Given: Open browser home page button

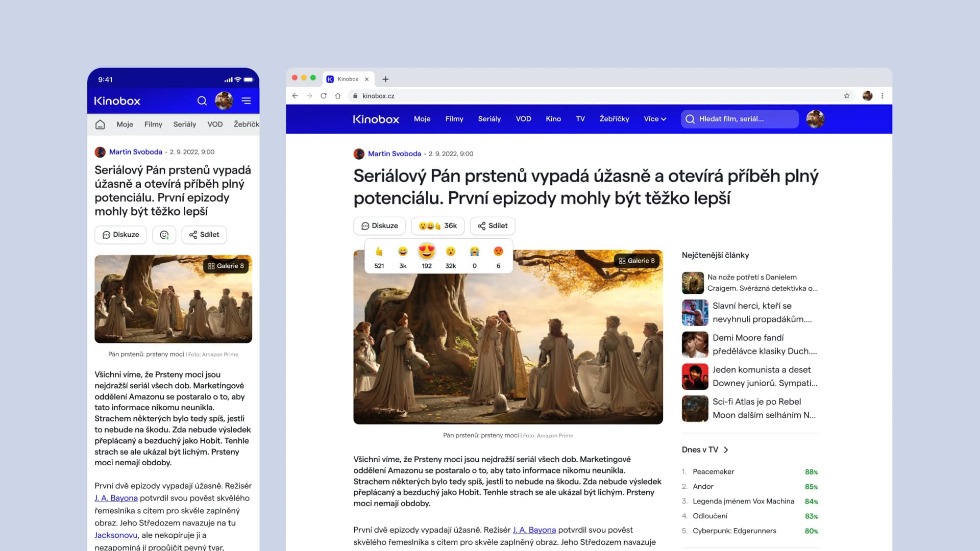Looking at the screenshot, I should (x=338, y=96).
